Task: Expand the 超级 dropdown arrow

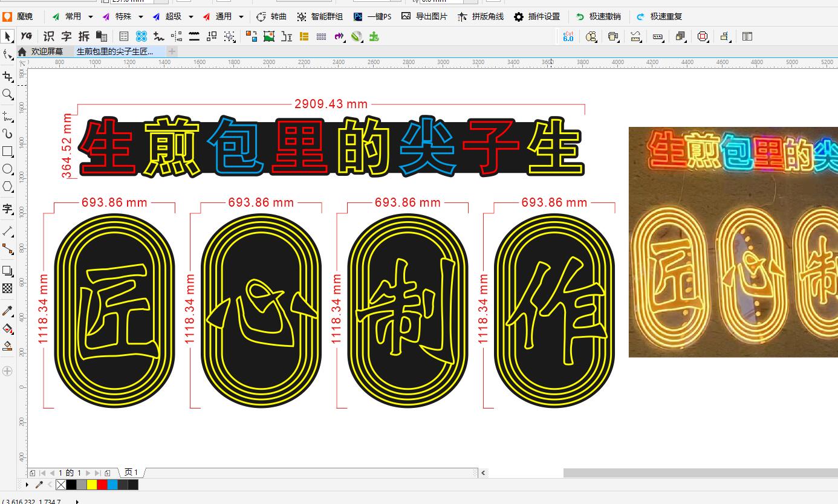Action: point(191,17)
